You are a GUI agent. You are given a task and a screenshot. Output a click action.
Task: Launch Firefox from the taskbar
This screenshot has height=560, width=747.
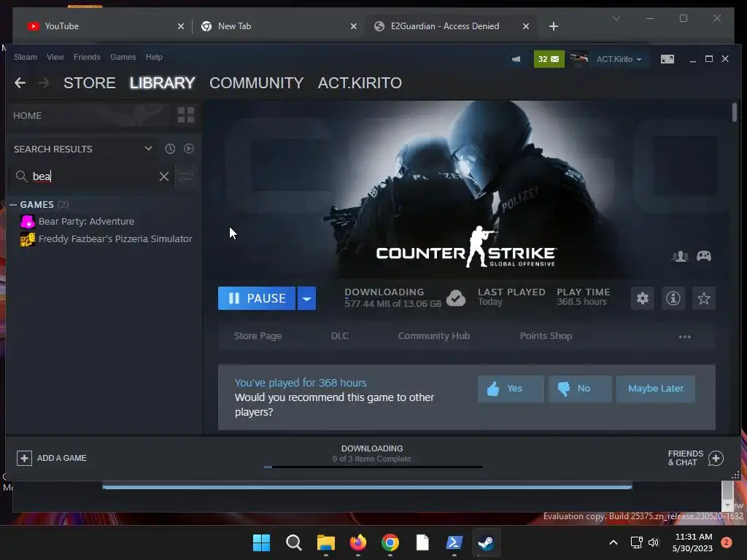point(357,542)
